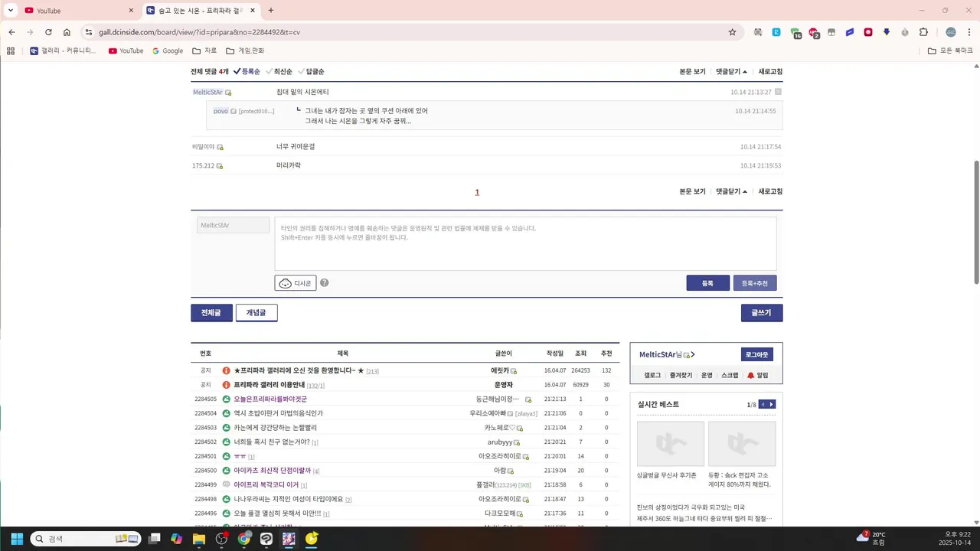Show next 실시간 베스트 page arrow
The height and width of the screenshot is (551, 980).
point(772,404)
